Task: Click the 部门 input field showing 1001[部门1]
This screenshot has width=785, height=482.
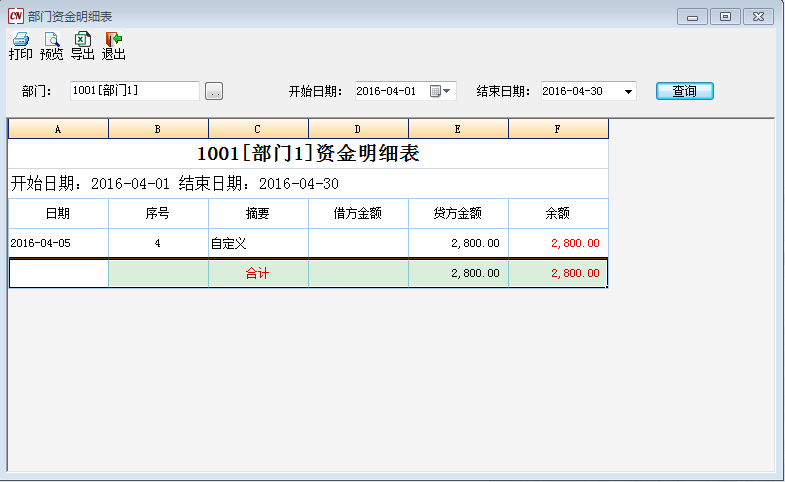Action: tap(135, 91)
